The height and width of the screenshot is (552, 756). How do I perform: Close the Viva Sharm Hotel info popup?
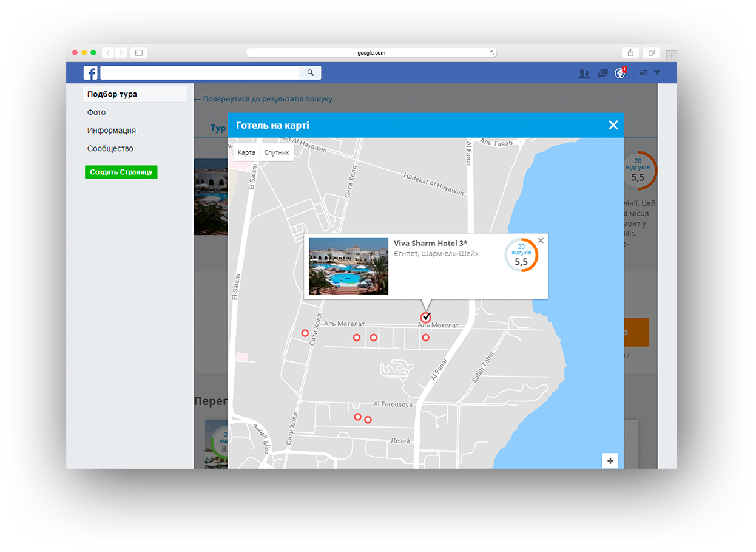[541, 240]
